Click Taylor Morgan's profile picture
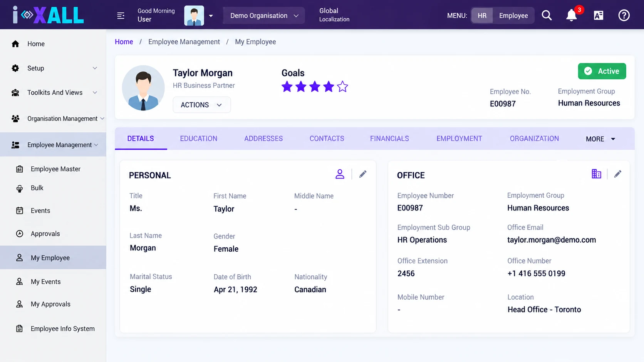The image size is (644, 362). (143, 88)
